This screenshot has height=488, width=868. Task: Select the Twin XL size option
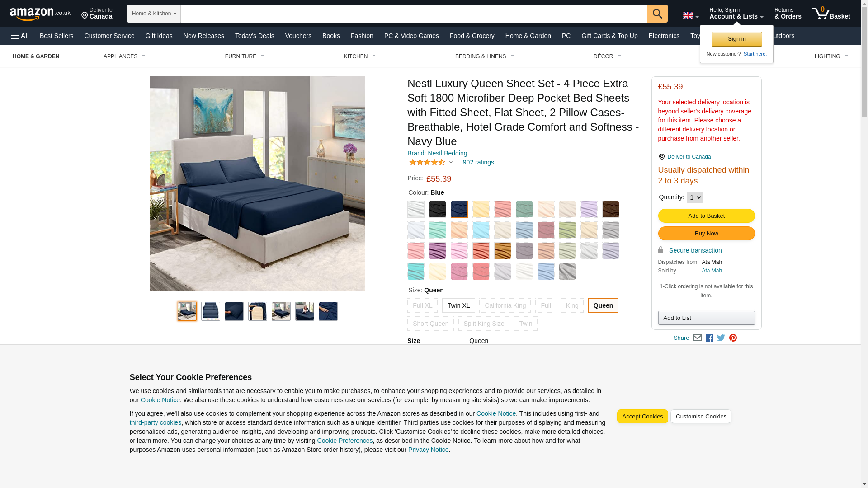(458, 305)
